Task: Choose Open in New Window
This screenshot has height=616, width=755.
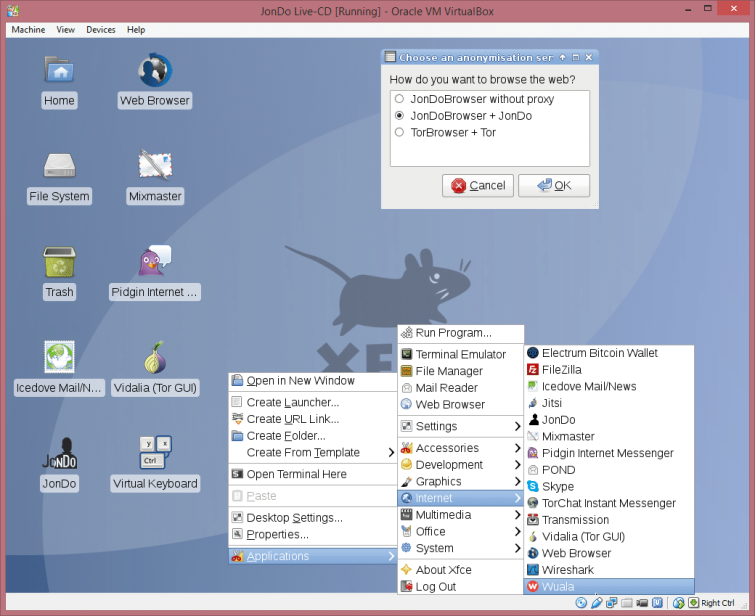Action: click(312, 381)
